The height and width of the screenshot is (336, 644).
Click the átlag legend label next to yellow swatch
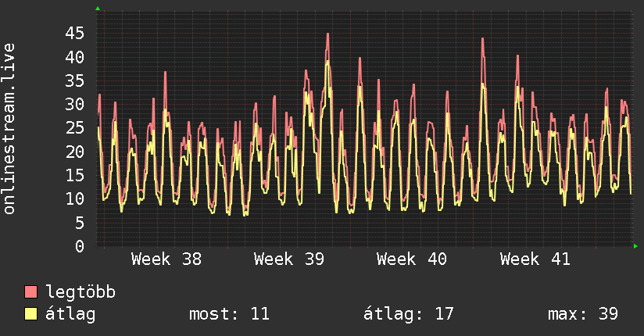click(x=70, y=314)
